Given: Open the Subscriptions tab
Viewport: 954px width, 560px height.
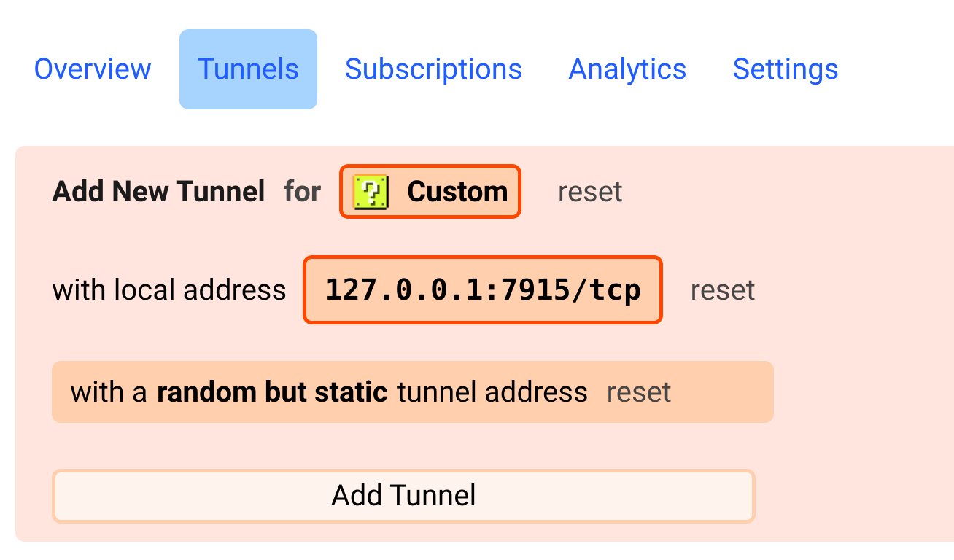Looking at the screenshot, I should point(433,69).
